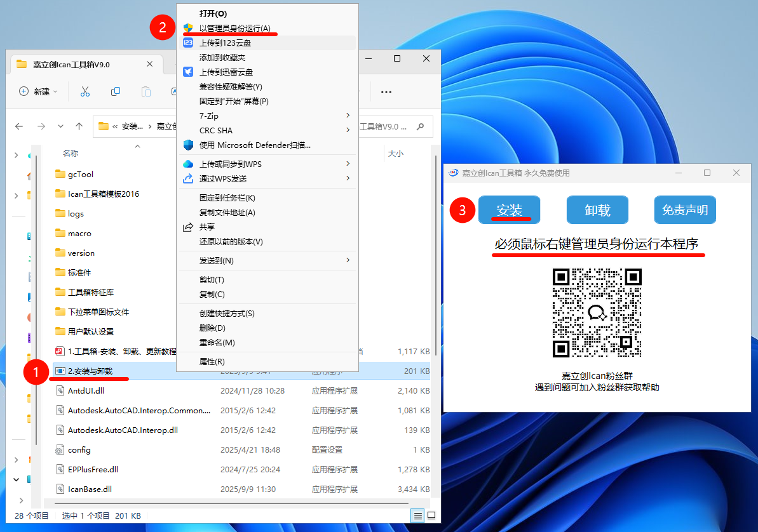Click the 卸载 button
Viewport: 758px width, 532px height.
coord(597,210)
